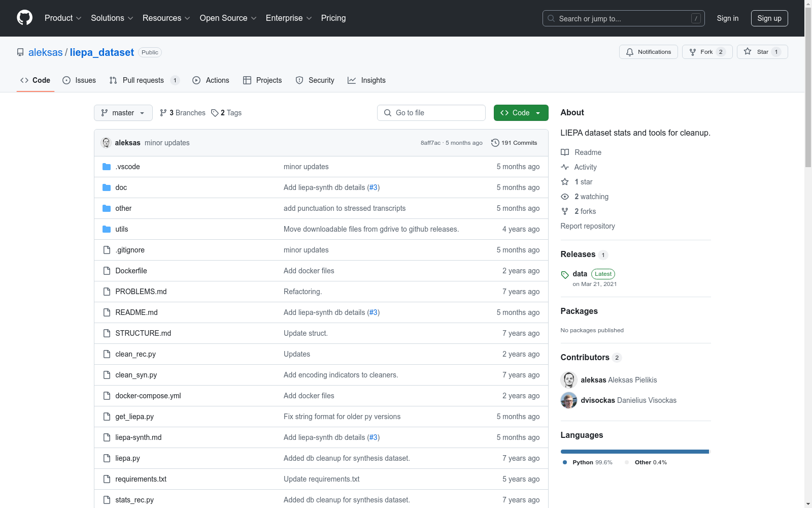The width and height of the screenshot is (812, 508).
Task: Click the tag icon next to data release
Action: [x=565, y=275]
